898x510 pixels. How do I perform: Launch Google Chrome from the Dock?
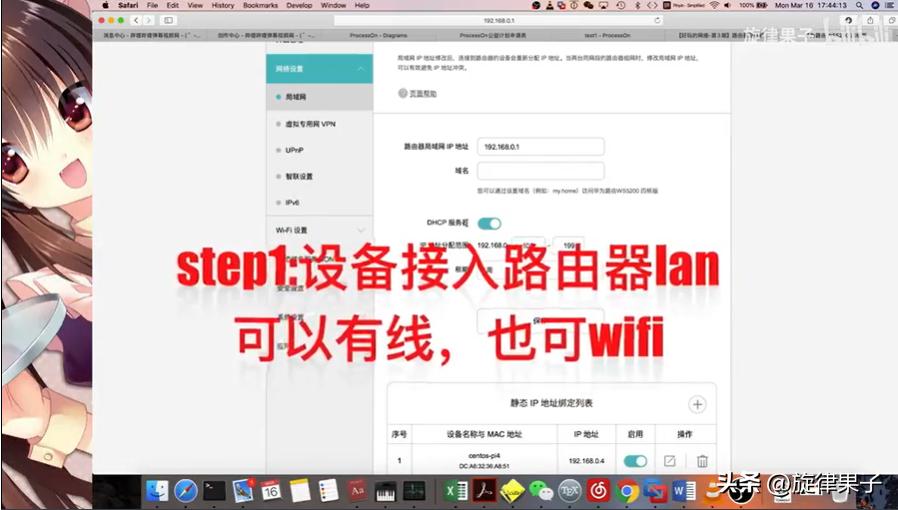click(628, 491)
